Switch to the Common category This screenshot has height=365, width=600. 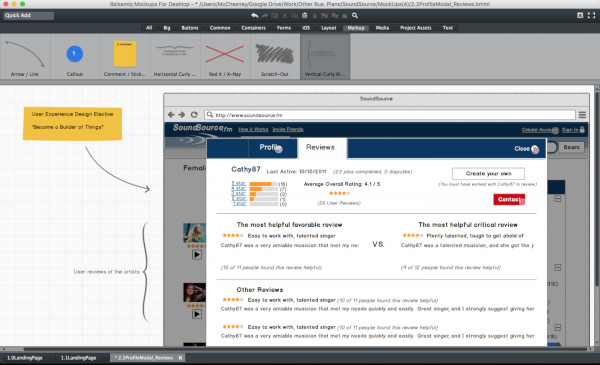[220, 28]
